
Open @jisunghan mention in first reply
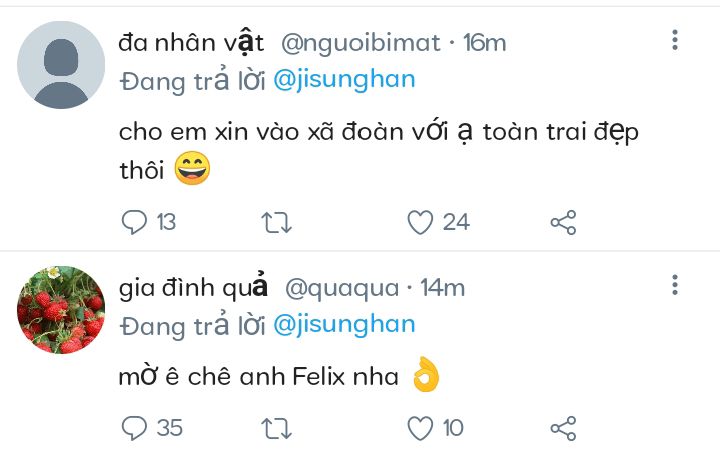pyautogui.click(x=344, y=80)
